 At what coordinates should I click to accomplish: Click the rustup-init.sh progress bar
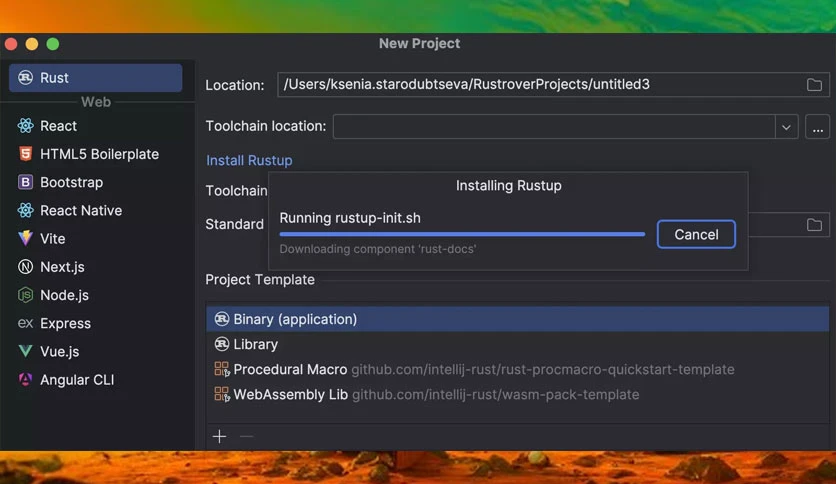[x=462, y=234]
